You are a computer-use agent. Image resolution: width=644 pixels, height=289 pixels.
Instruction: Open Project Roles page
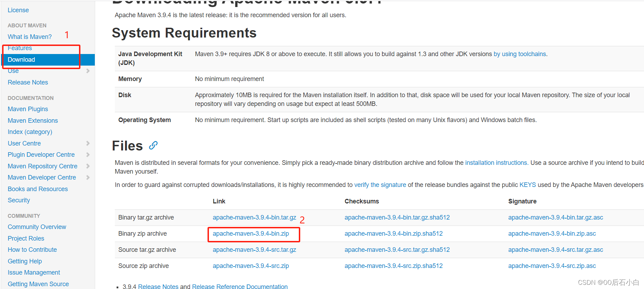[x=26, y=238]
